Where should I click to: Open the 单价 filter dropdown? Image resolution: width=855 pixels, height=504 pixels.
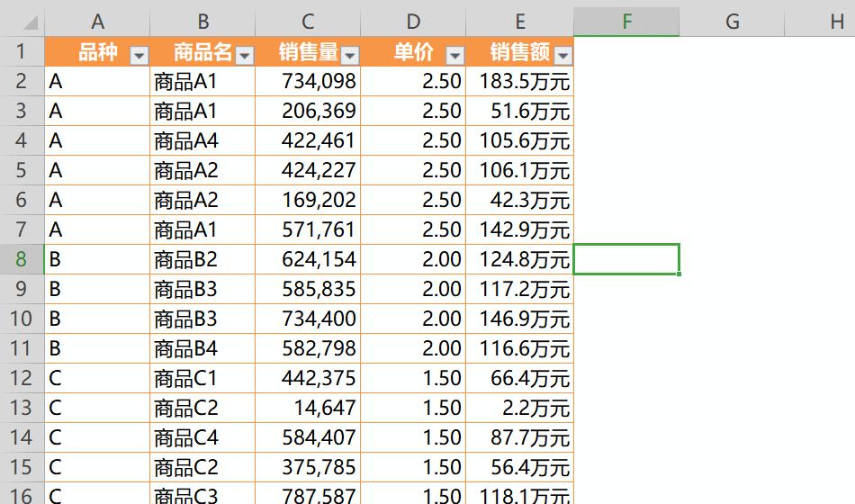(454, 55)
